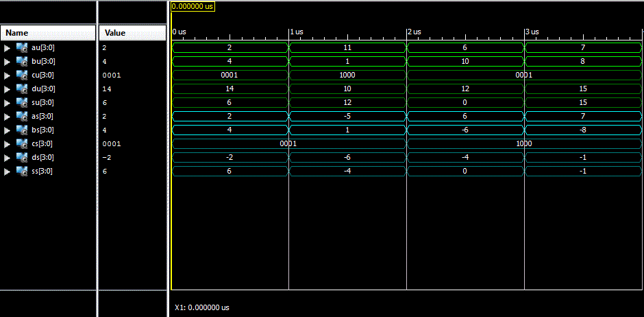Screen dimensions: 644x317
Task: Click the signal icon for ds[3:0]
Action: [21, 158]
